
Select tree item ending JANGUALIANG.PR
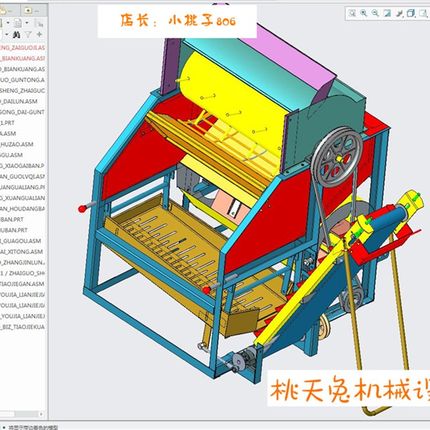coord(22,187)
